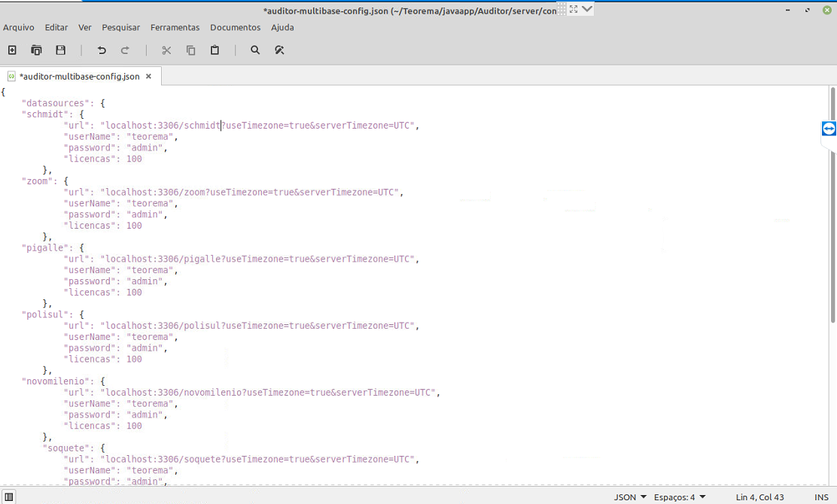Paste from clipboard toolbar icon
This screenshot has height=504, width=837.
215,50
